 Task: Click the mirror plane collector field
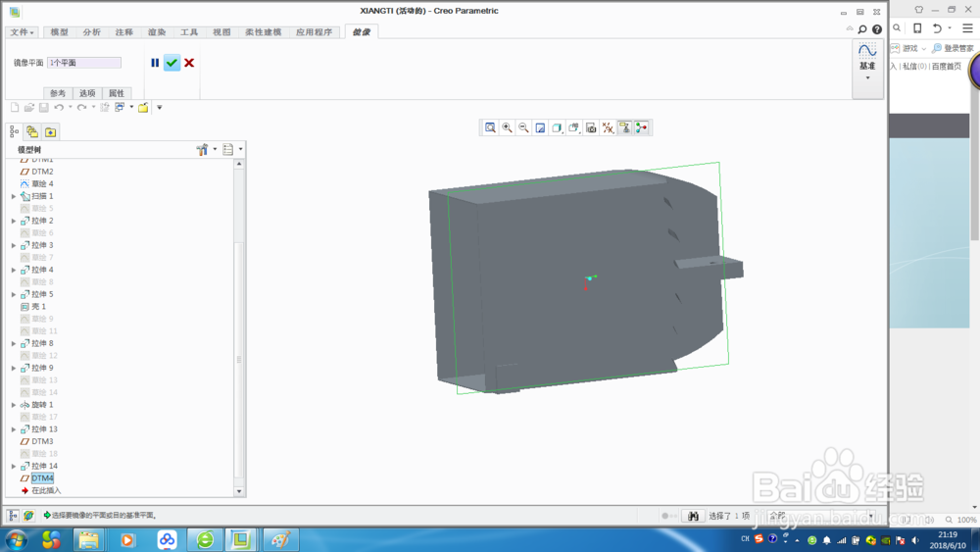(x=84, y=63)
